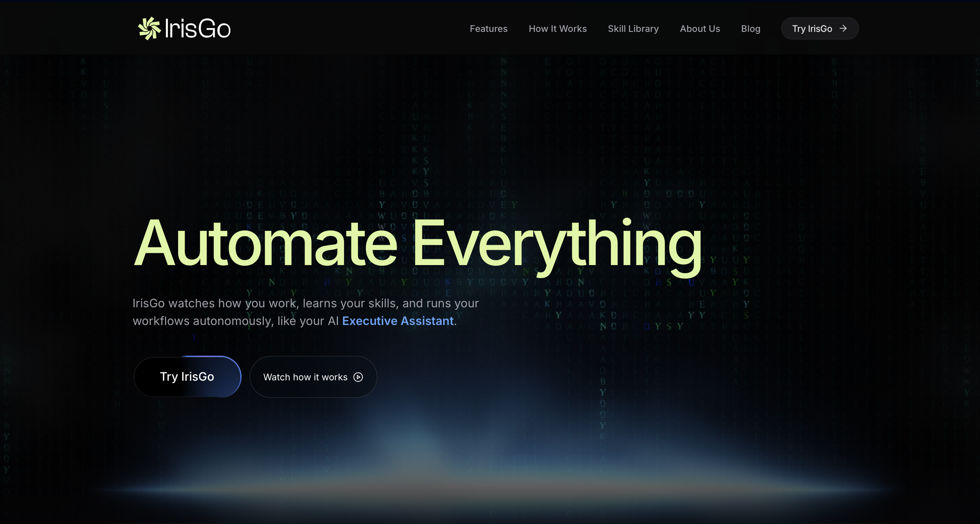This screenshot has height=524, width=980.
Task: Open the Skill Library page
Action: [633, 29]
